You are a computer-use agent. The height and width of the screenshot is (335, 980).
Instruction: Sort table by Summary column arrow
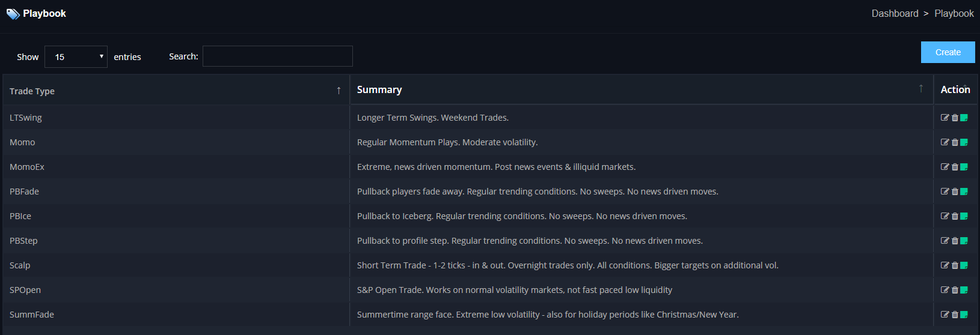[x=920, y=89]
